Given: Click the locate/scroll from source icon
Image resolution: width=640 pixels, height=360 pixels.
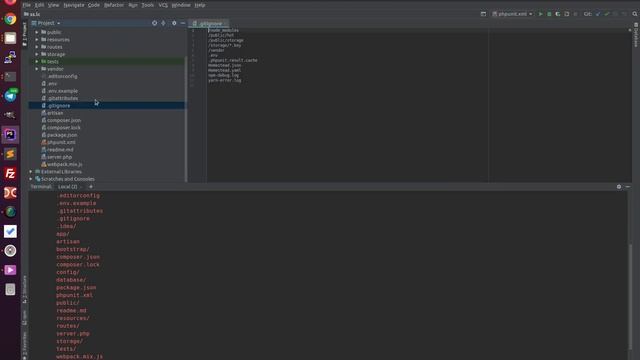Looking at the screenshot, I should (x=154, y=23).
